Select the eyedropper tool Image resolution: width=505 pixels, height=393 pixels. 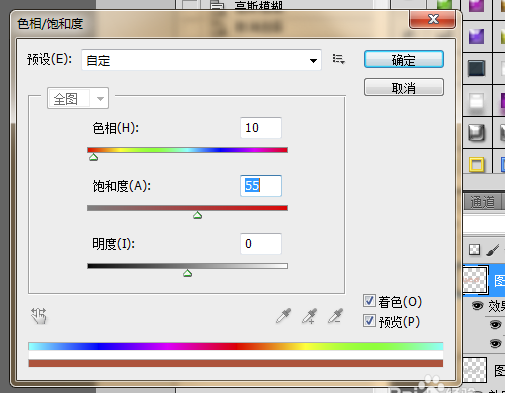point(284,316)
